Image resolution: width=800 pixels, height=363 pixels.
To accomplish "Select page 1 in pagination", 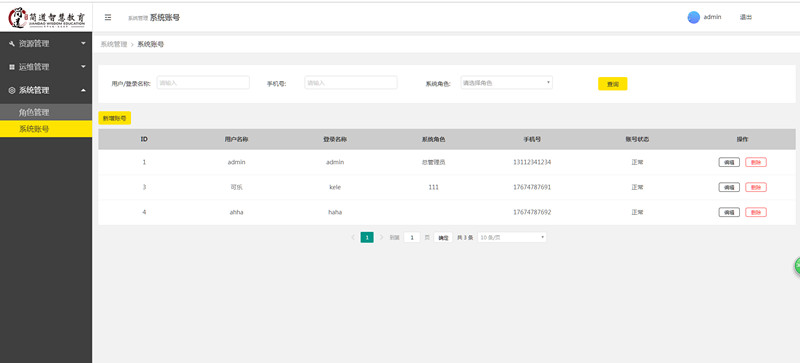I will (367, 237).
